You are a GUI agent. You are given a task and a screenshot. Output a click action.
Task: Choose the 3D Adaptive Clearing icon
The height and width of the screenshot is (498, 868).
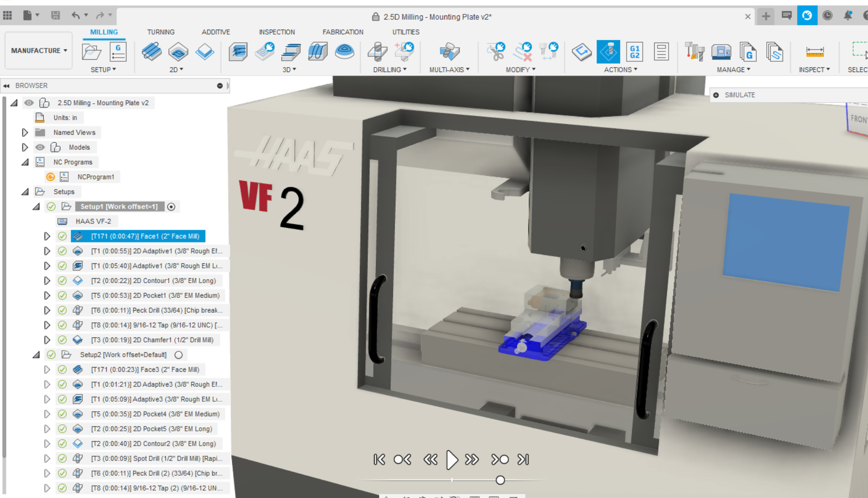[238, 52]
